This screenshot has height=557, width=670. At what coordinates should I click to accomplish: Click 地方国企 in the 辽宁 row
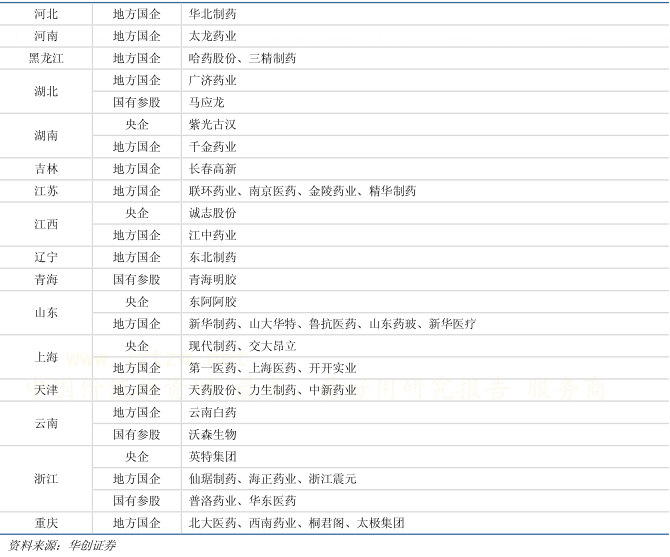pyautogui.click(x=137, y=257)
